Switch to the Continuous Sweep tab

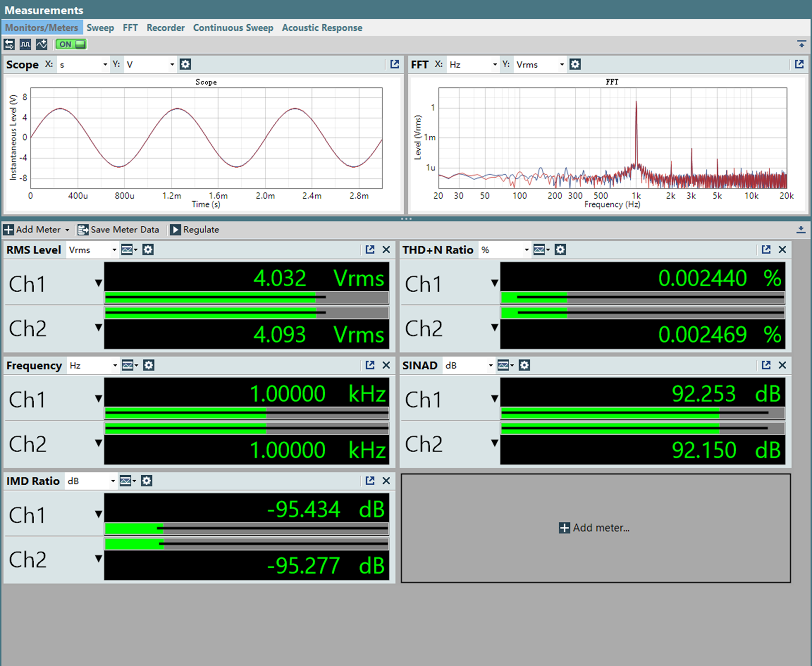233,28
